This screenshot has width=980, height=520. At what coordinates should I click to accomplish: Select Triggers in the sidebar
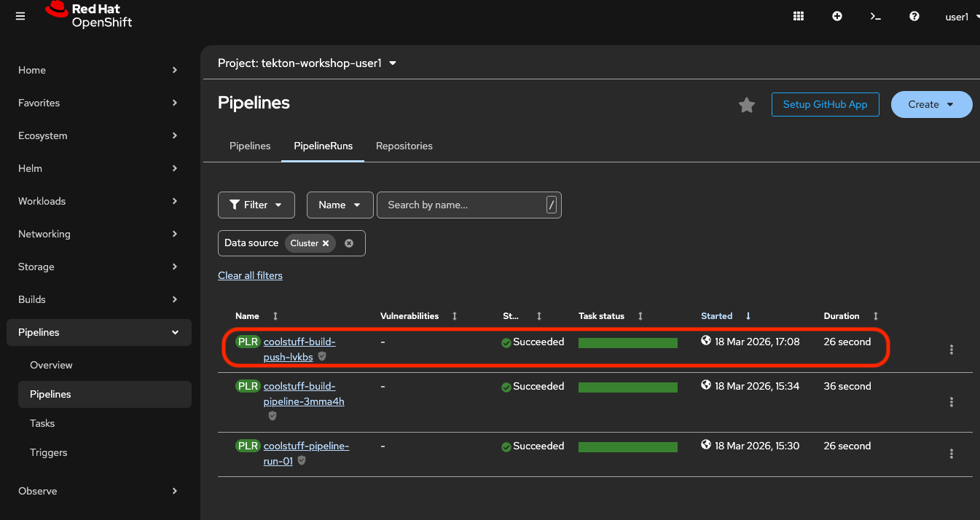(48, 452)
